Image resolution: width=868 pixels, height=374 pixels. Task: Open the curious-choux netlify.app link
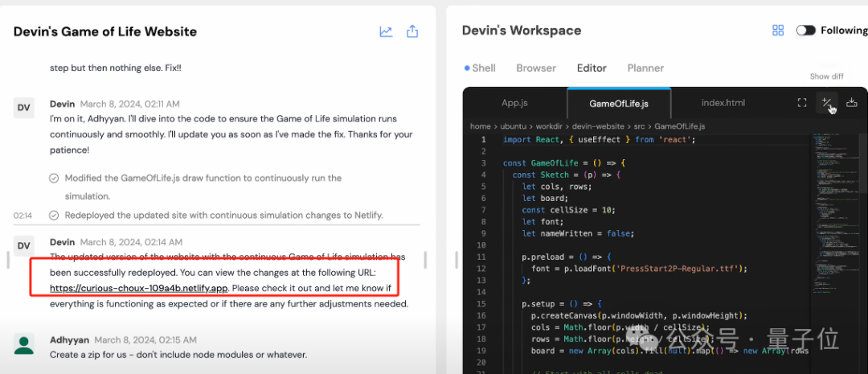pyautogui.click(x=139, y=288)
